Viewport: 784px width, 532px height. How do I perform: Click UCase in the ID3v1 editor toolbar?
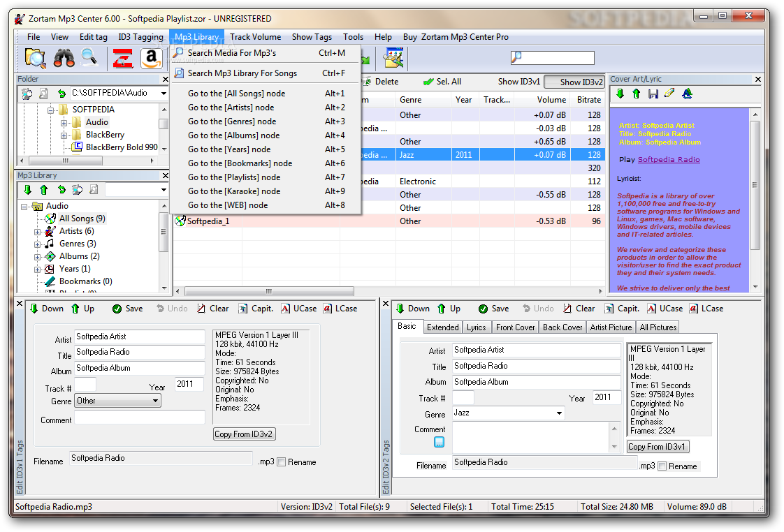pyautogui.click(x=298, y=309)
